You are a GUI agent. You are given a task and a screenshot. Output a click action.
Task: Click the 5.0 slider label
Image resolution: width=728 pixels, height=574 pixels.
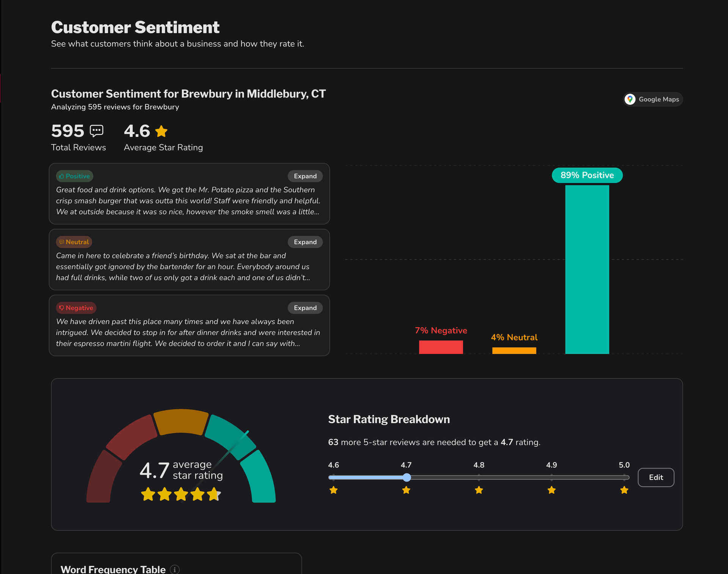[x=624, y=465]
